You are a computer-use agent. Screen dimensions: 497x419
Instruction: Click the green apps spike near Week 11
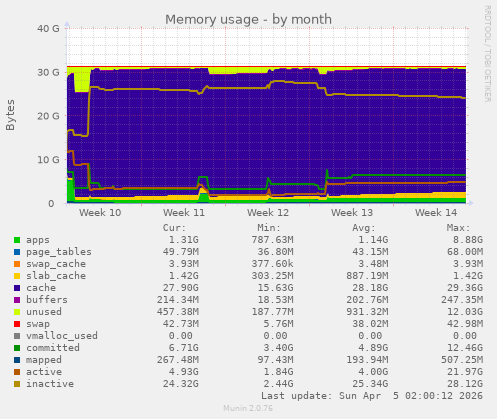click(x=204, y=197)
